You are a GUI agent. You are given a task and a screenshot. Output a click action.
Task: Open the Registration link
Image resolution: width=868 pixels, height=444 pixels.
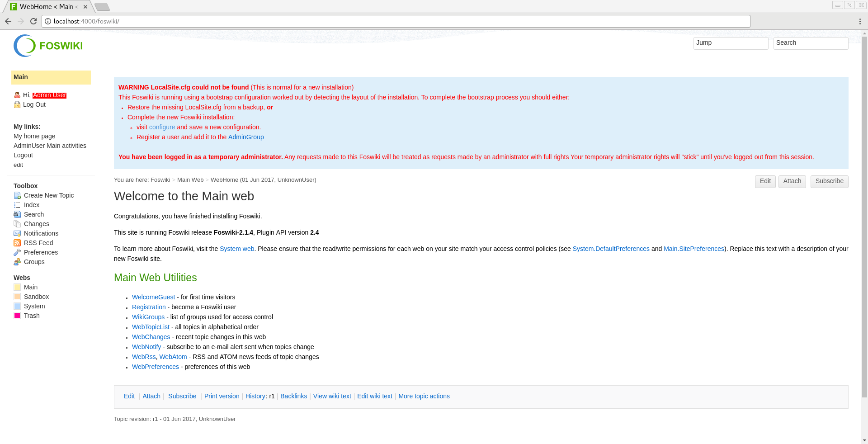149,307
